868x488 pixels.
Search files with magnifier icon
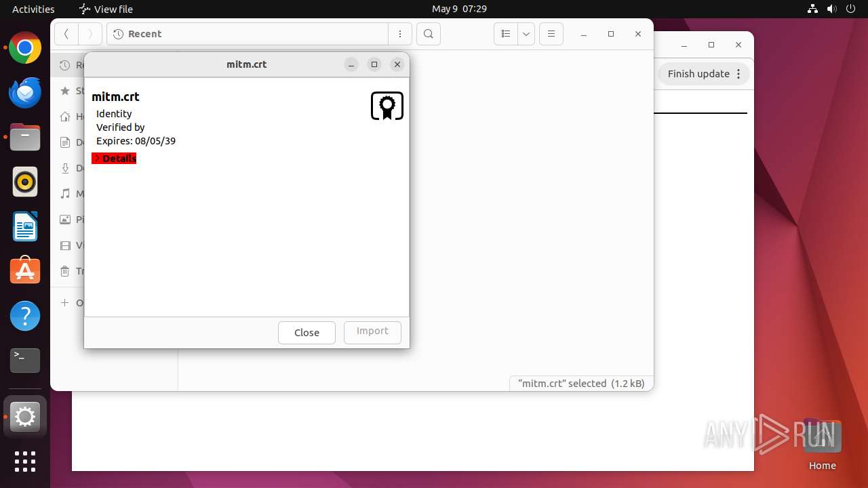coord(429,34)
